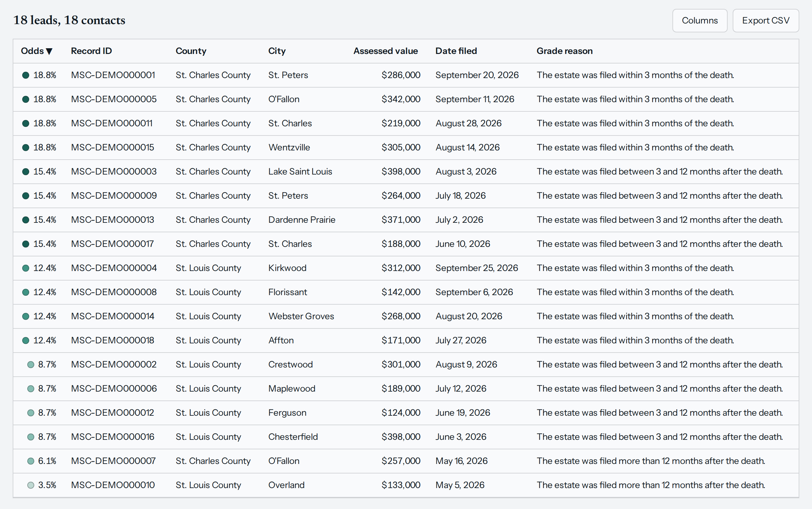
Task: Open the Columns chooser
Action: point(700,21)
